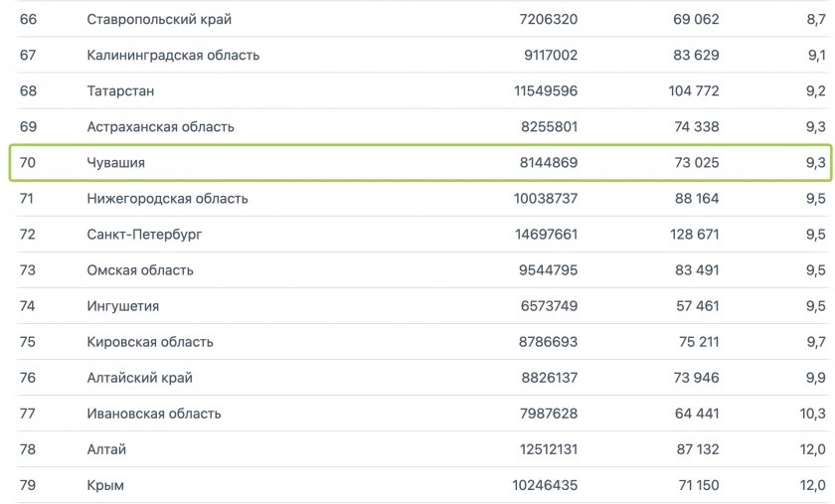835x504 pixels.
Task: Click the 57 461 value for Ингушетия
Action: [697, 306]
